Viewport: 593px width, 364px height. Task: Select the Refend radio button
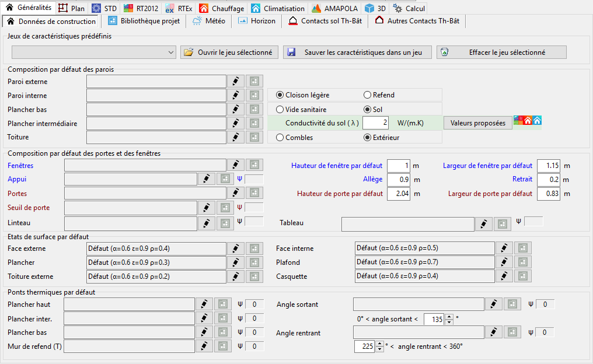(367, 95)
